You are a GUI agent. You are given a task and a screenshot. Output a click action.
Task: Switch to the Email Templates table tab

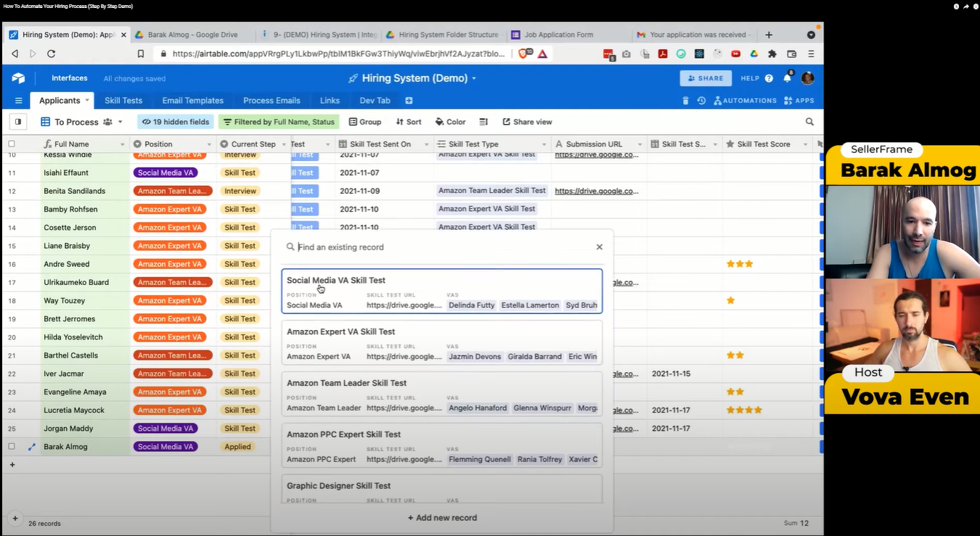(193, 101)
